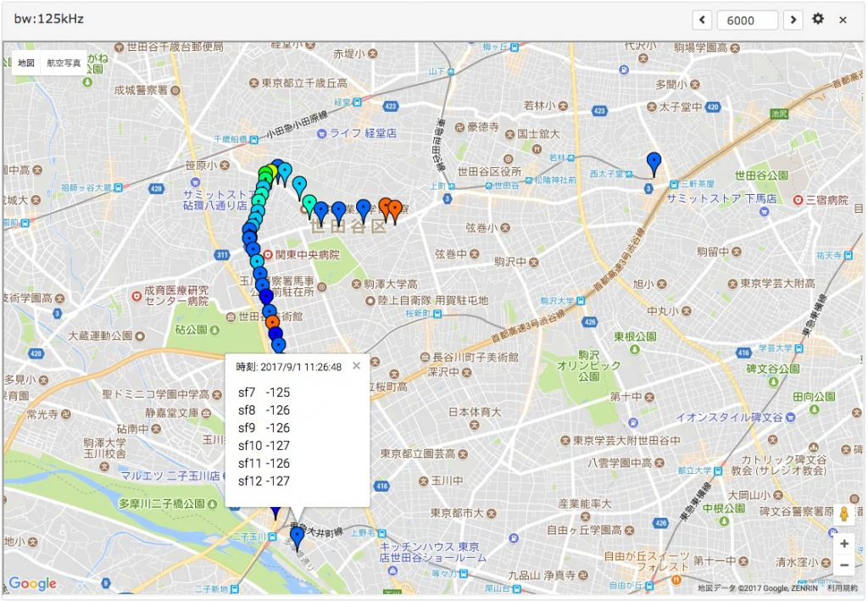
Task: Click 成城警察署 police icon
Action: pyautogui.click(x=175, y=90)
